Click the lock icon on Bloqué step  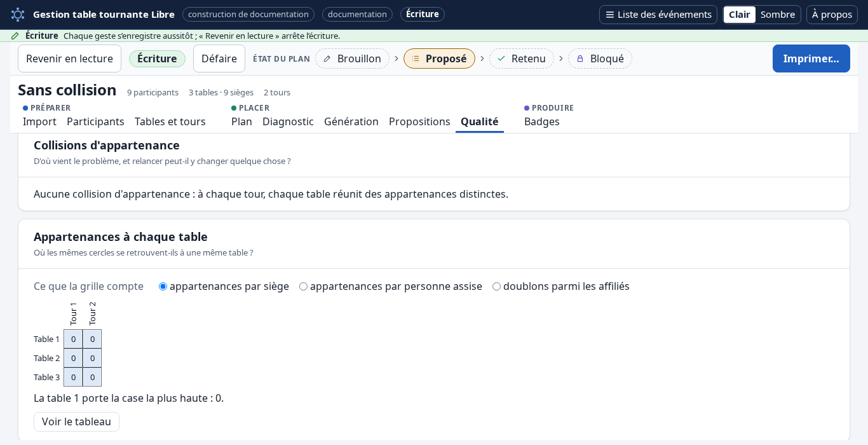click(x=580, y=58)
